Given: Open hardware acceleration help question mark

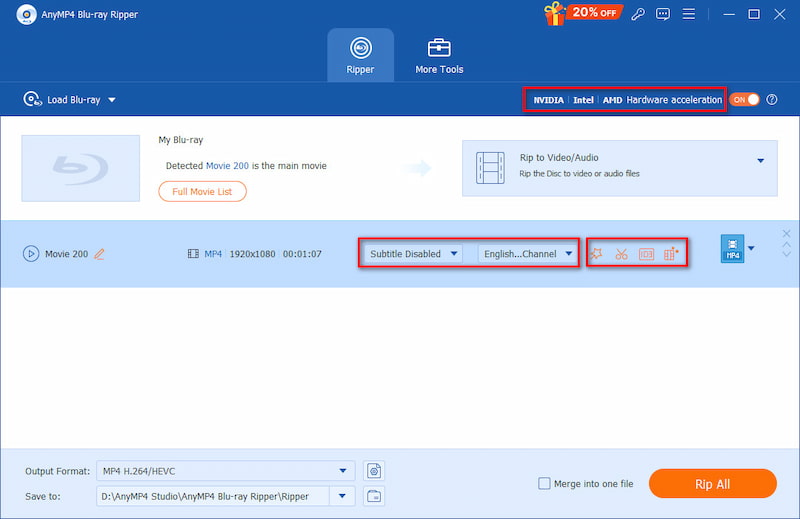Looking at the screenshot, I should [772, 100].
